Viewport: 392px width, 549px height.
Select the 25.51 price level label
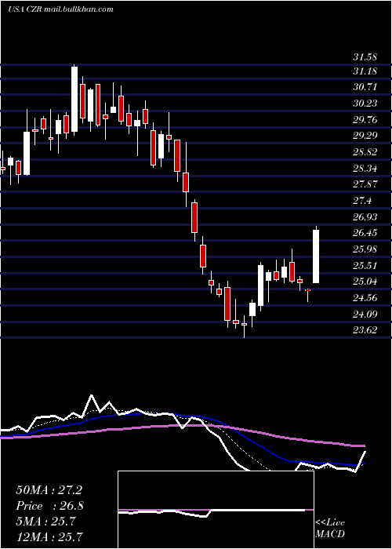365,266
